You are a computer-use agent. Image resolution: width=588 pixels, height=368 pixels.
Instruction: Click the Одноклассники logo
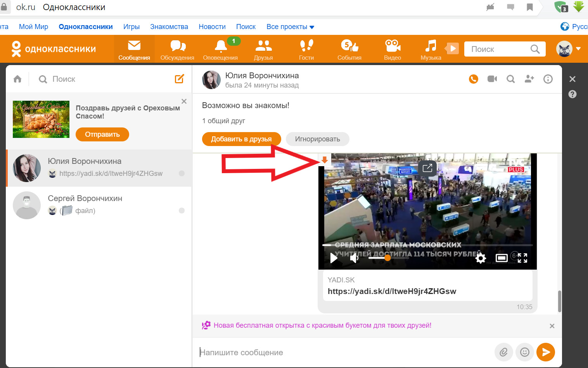point(54,49)
